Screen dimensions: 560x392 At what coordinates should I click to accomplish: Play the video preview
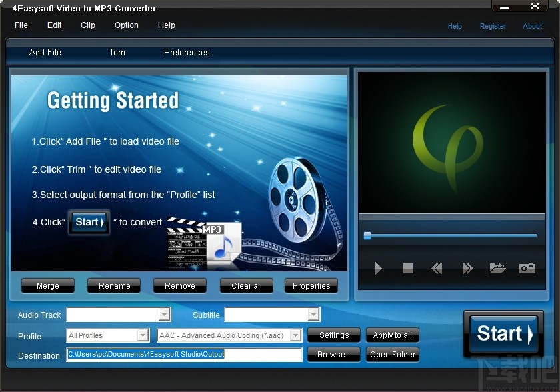tap(378, 269)
